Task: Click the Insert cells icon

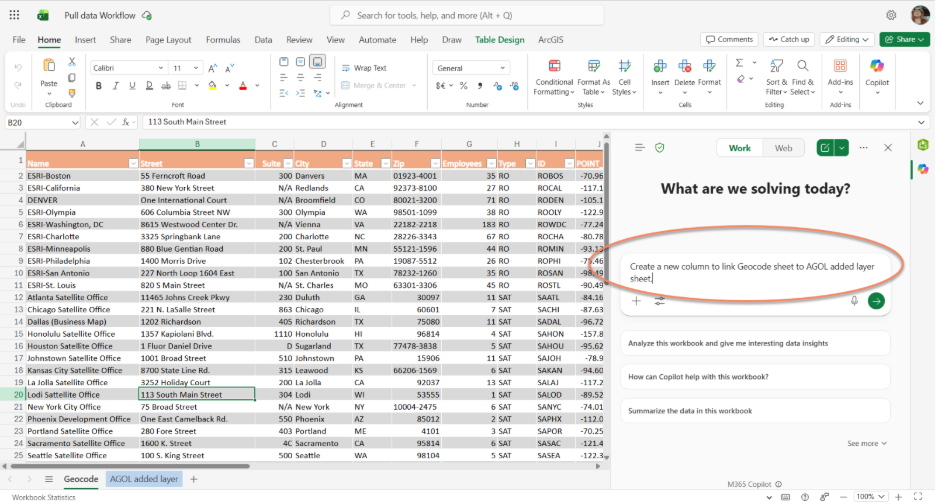Action: pyautogui.click(x=660, y=66)
